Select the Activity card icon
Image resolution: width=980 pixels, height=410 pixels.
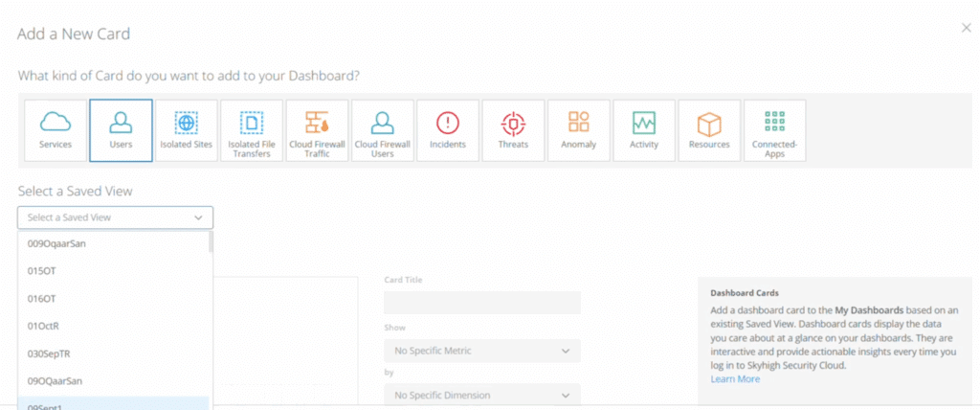[643, 130]
